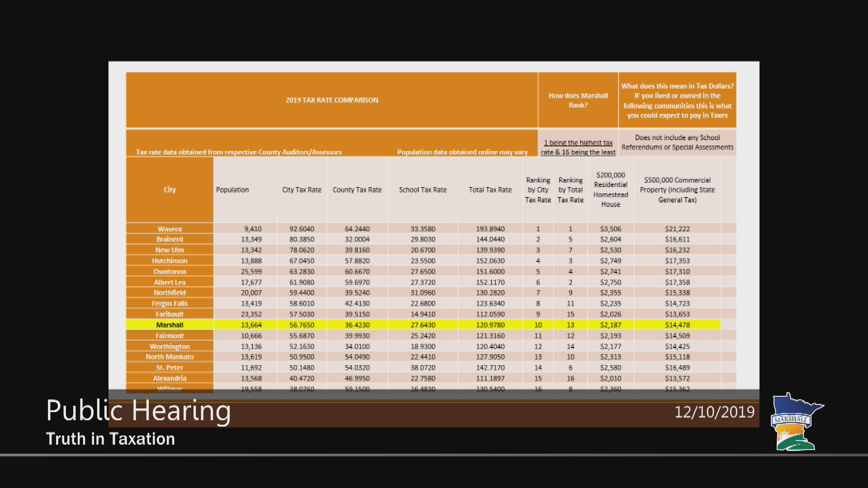
Task: Click the Fergus Falls city cell
Action: coord(170,304)
